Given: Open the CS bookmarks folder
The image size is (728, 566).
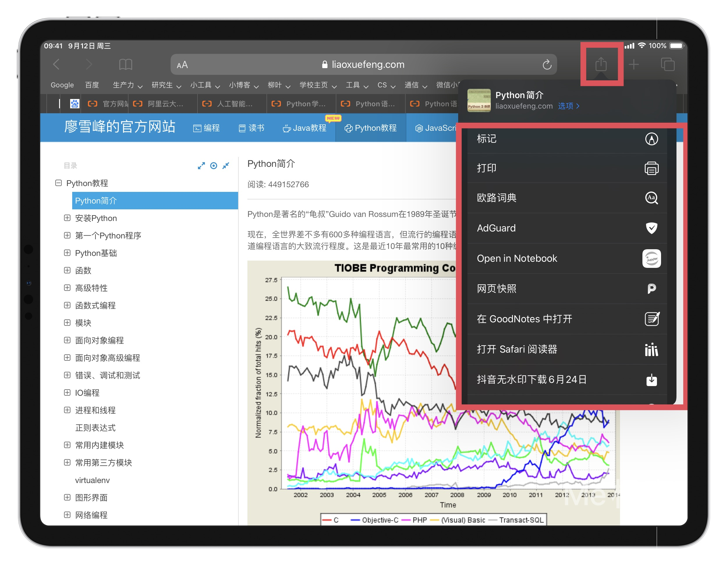Looking at the screenshot, I should (x=386, y=85).
